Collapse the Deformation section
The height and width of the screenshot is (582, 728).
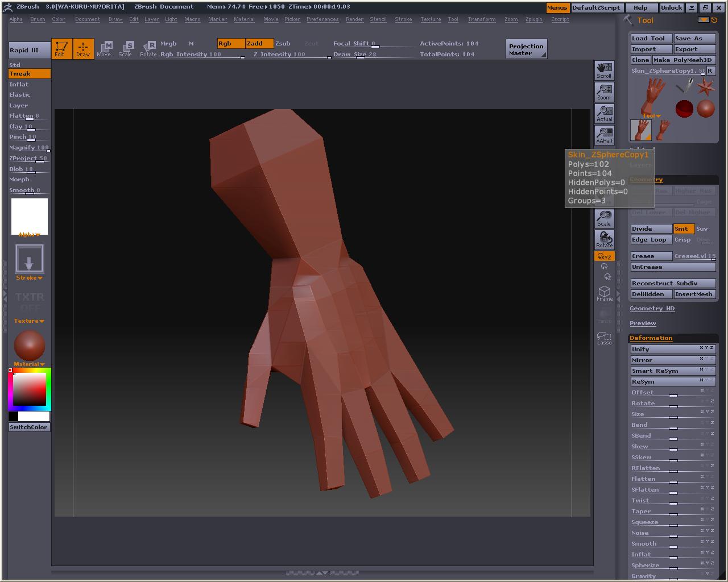click(x=651, y=338)
